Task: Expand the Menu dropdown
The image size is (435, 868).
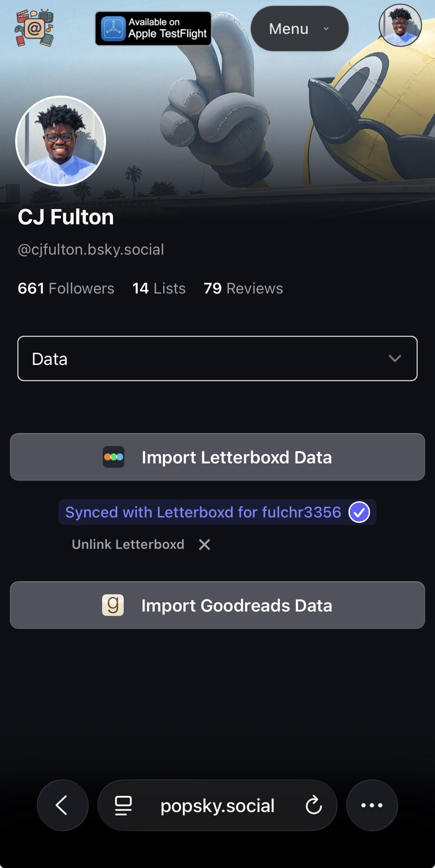Action: (299, 29)
